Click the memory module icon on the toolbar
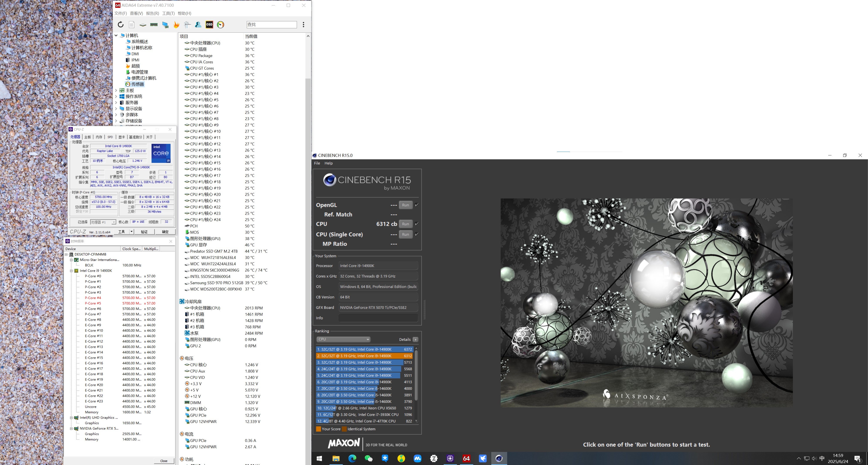 click(154, 24)
